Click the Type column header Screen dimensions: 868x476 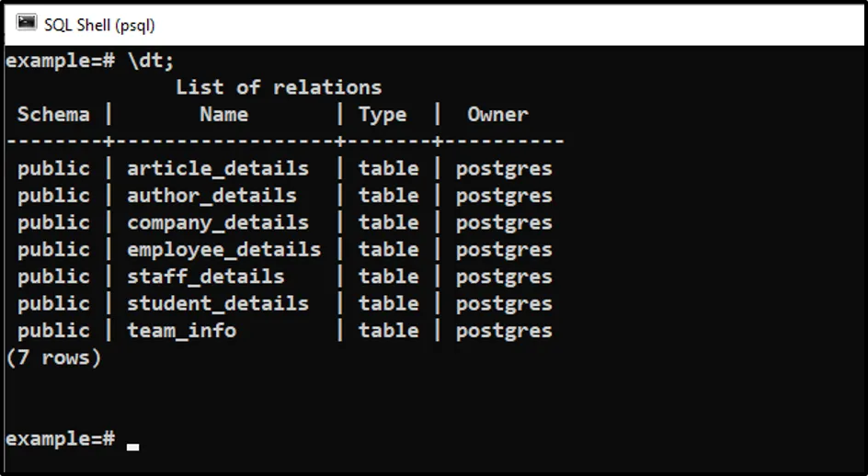(383, 115)
